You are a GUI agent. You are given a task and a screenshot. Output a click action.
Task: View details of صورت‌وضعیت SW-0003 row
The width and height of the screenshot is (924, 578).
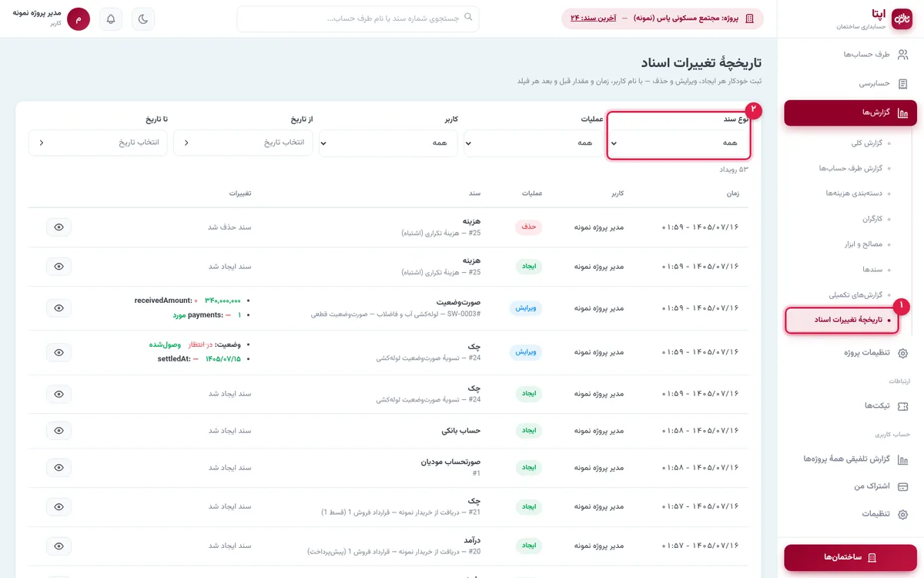[x=59, y=307]
